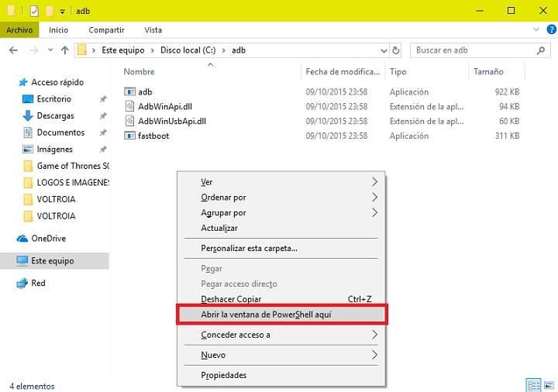The image size is (558, 392).
Task: Open the Archivo tab
Action: click(19, 30)
